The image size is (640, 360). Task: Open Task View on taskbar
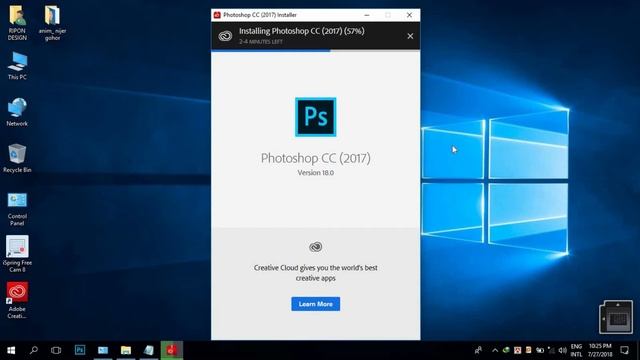tap(56, 350)
